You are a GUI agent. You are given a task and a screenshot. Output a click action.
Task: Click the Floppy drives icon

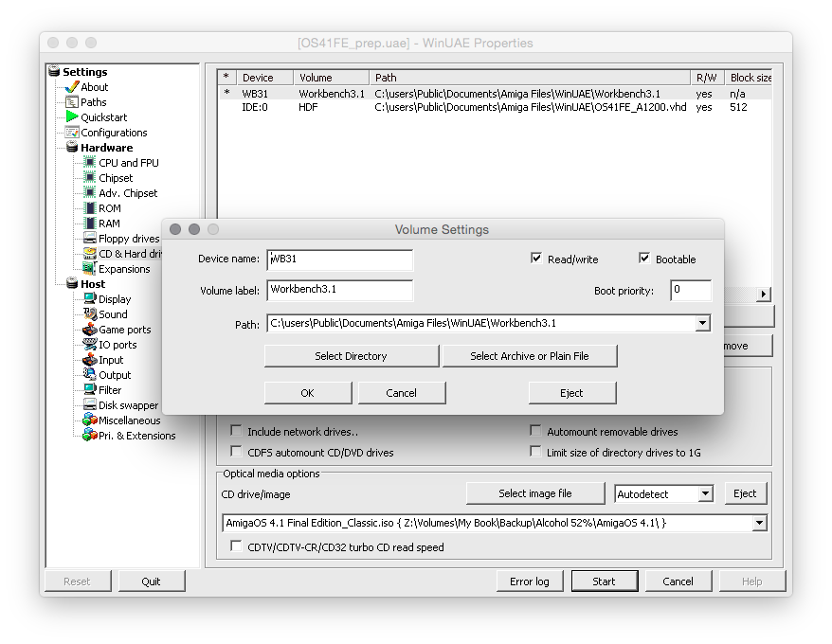90,238
